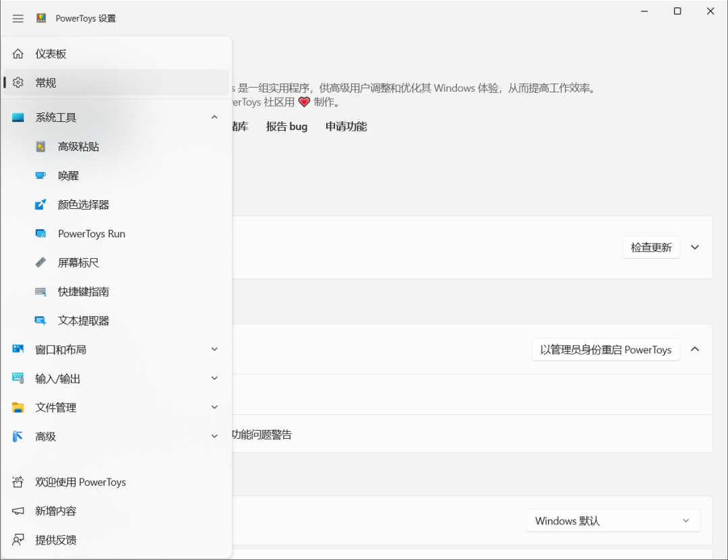Viewport: 728px width, 560px height.
Task: Open the 新增内容 page
Action: pyautogui.click(x=116, y=511)
